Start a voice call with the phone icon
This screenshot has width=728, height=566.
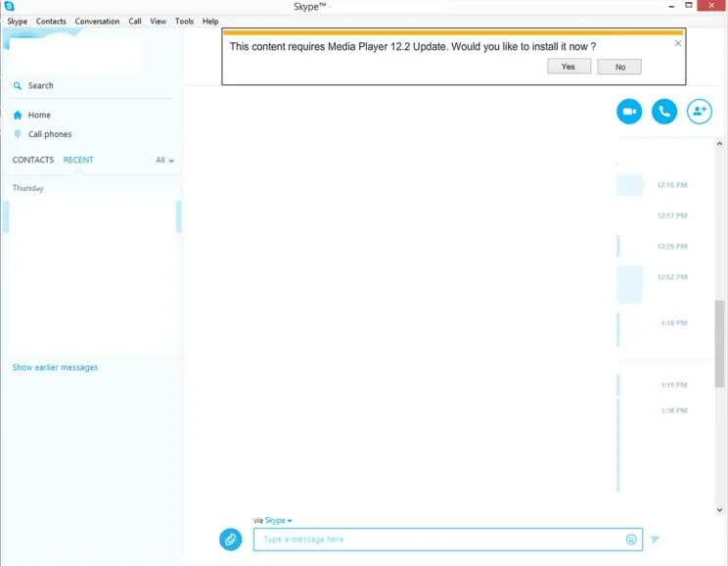click(x=664, y=112)
